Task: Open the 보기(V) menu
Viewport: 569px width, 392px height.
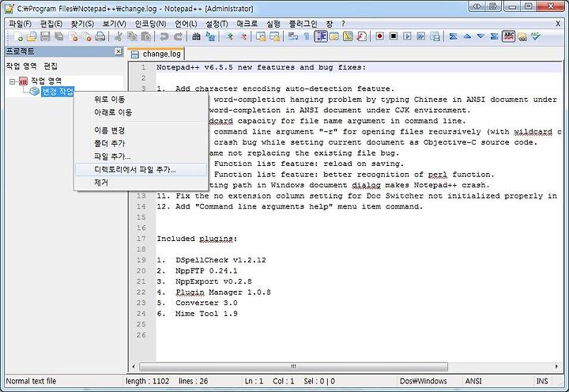Action: (114, 24)
